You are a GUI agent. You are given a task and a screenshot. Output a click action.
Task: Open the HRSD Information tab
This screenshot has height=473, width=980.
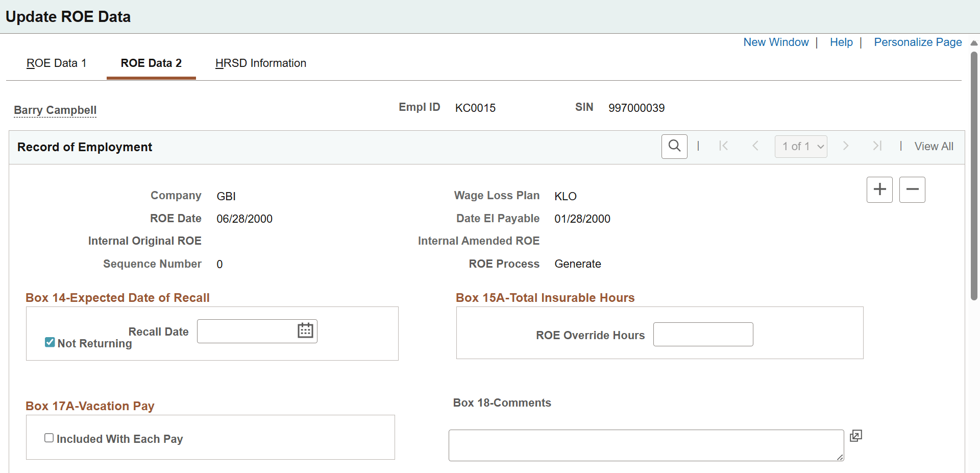pos(261,63)
